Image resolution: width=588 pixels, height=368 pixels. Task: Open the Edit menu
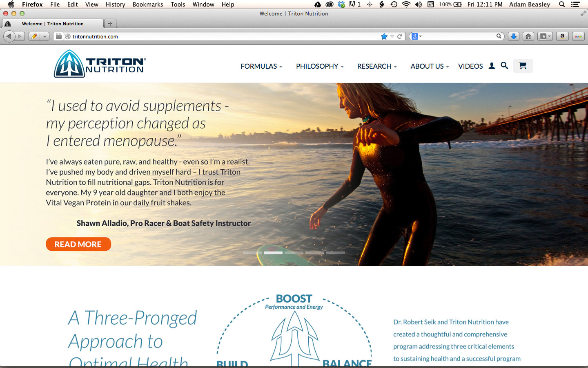[x=73, y=4]
